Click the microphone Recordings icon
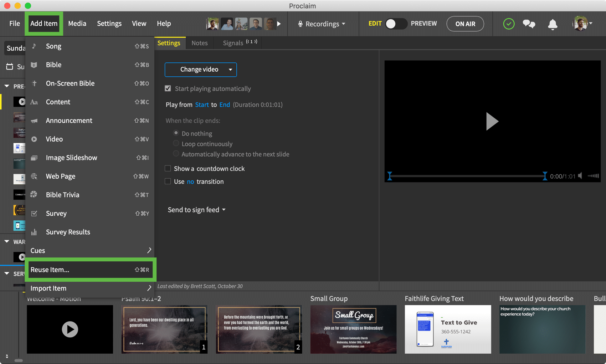Viewport: 606px width, 364px height. [x=300, y=24]
